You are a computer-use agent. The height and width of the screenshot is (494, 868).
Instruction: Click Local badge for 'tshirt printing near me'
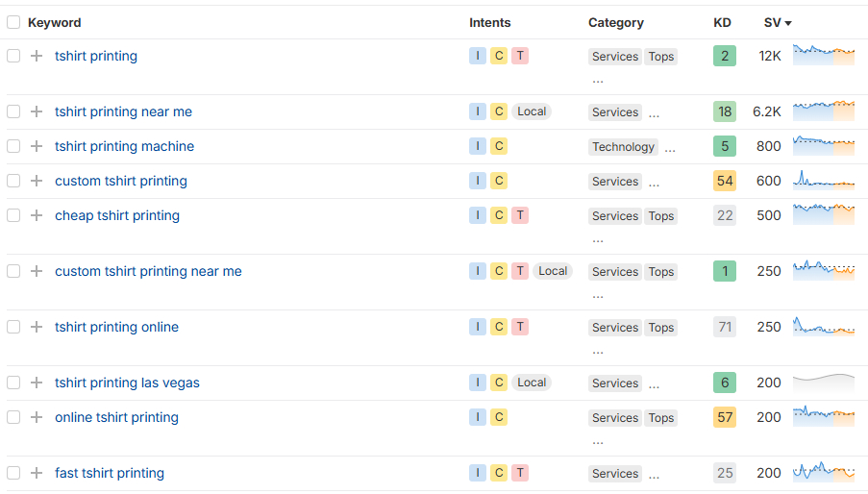pyautogui.click(x=532, y=111)
